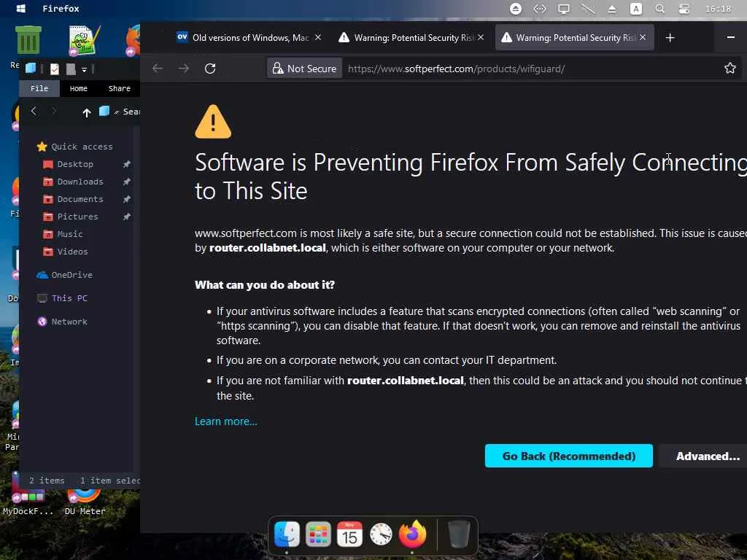Click the pin icon next to Documents

pos(127,199)
